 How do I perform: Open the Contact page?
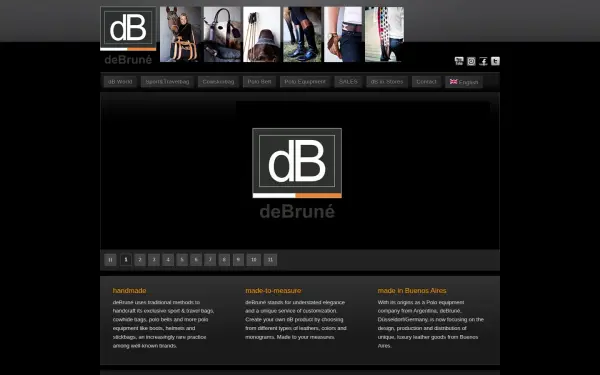click(426, 82)
